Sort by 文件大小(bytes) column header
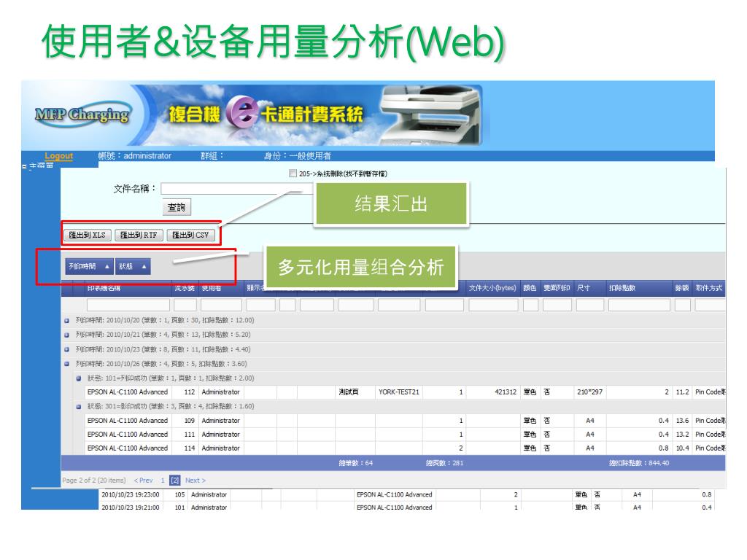Screen dimensions: 747x560 point(492,288)
